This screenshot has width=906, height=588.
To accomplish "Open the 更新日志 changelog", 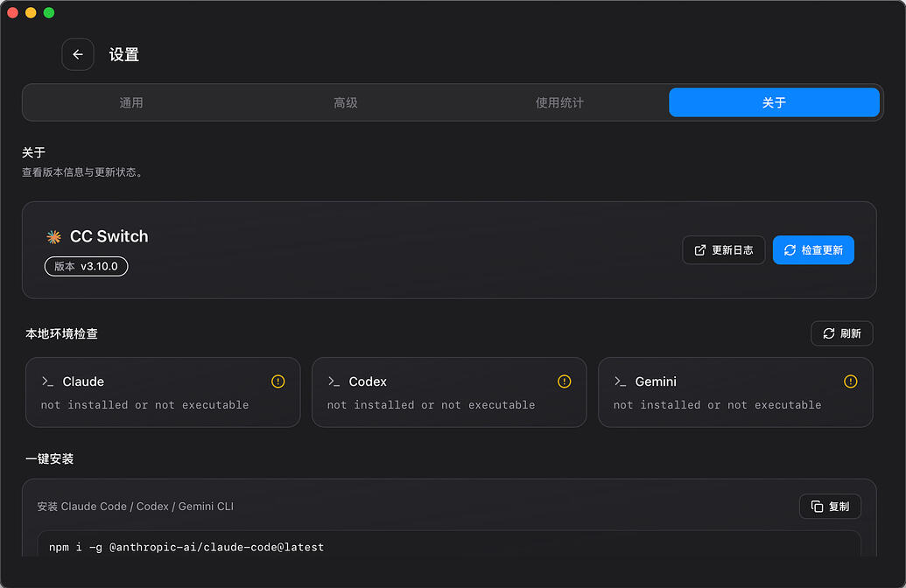I will (x=723, y=250).
